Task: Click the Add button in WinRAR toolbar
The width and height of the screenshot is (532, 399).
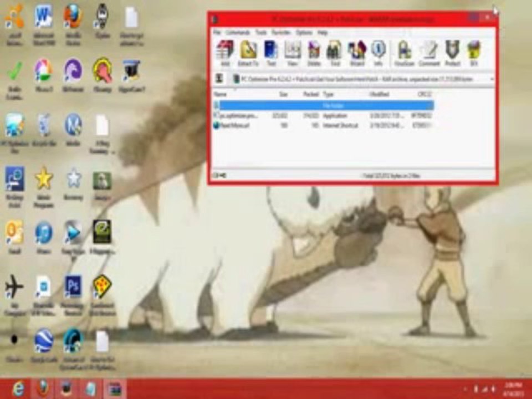Action: point(225,53)
